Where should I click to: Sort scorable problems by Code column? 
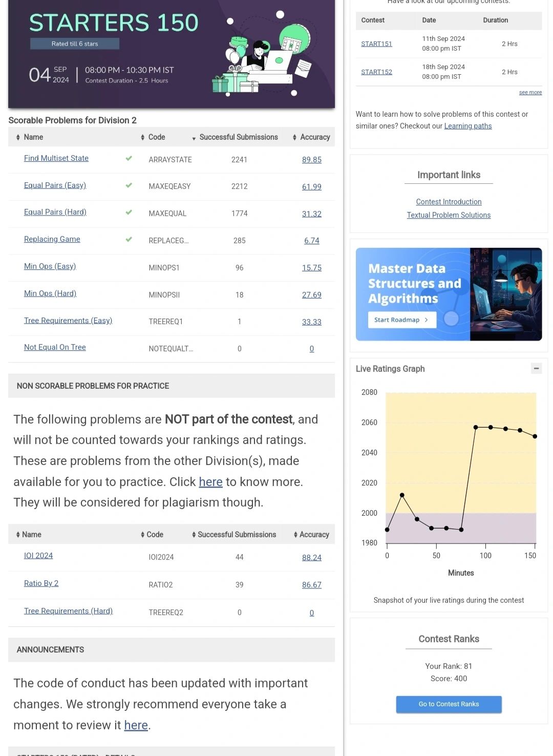click(153, 137)
